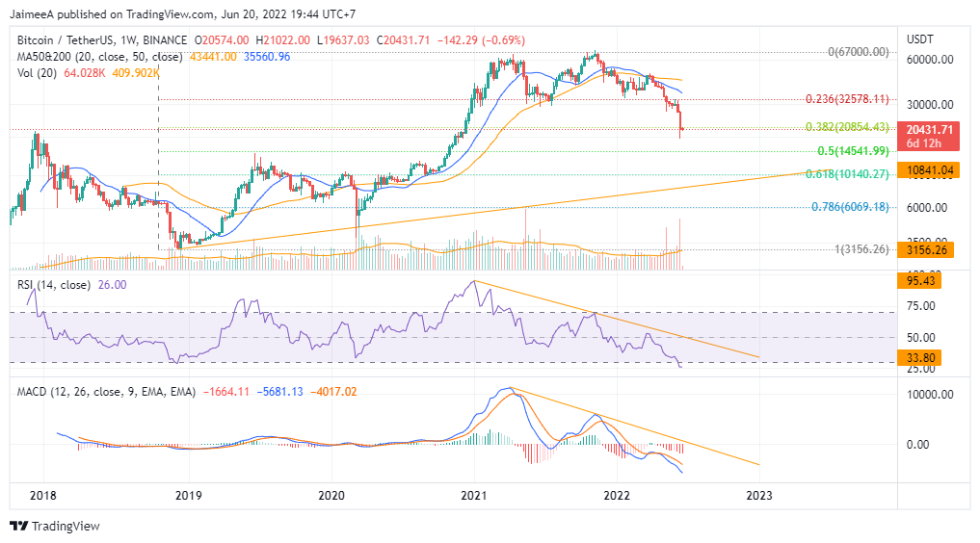Click the 'Bitcoin / TetherUS, 1W, BINANCE' symbol title

click(102, 39)
